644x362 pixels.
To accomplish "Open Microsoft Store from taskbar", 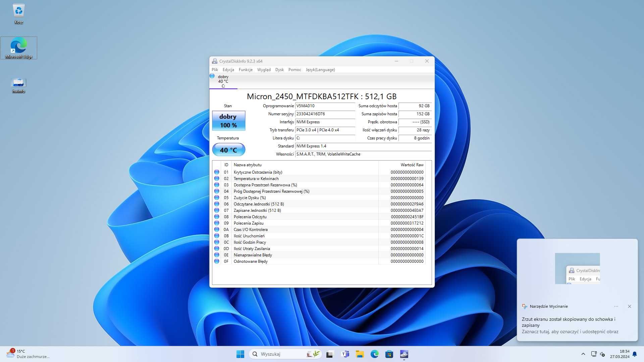I will tap(389, 354).
